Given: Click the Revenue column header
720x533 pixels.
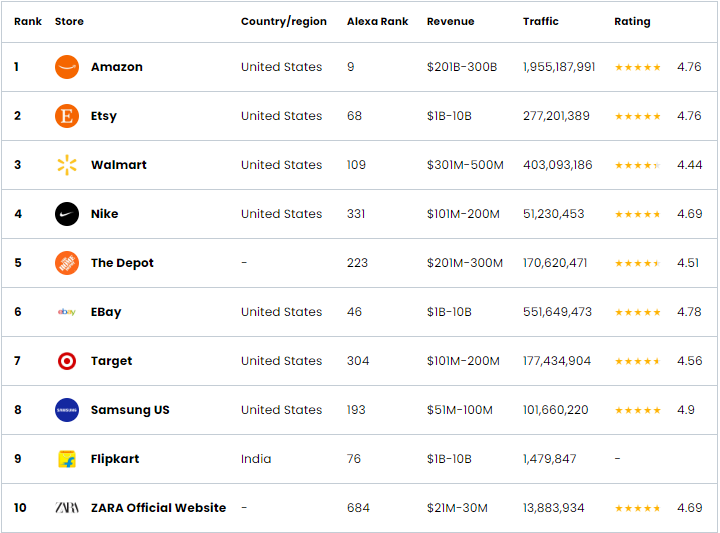Looking at the screenshot, I should pyautogui.click(x=450, y=21).
